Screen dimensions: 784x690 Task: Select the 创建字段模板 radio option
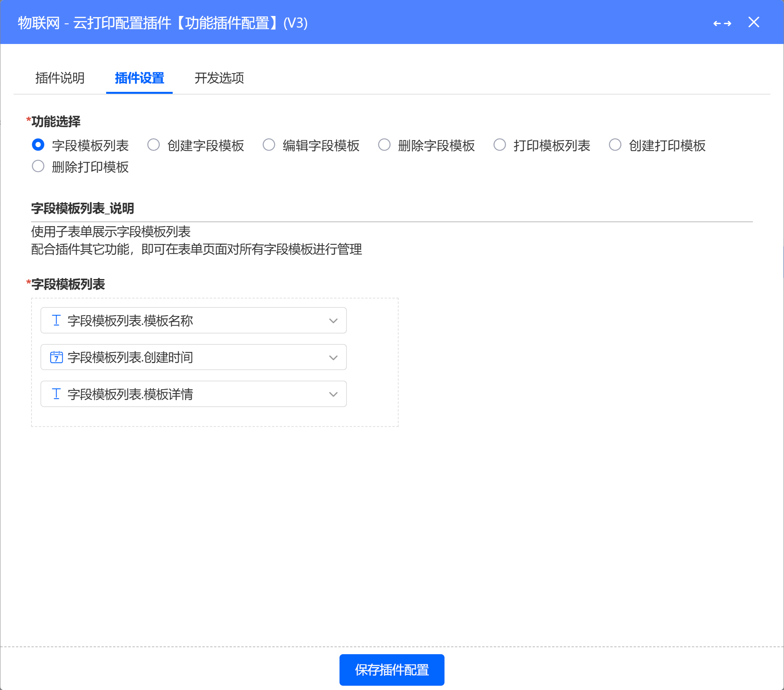coord(154,145)
